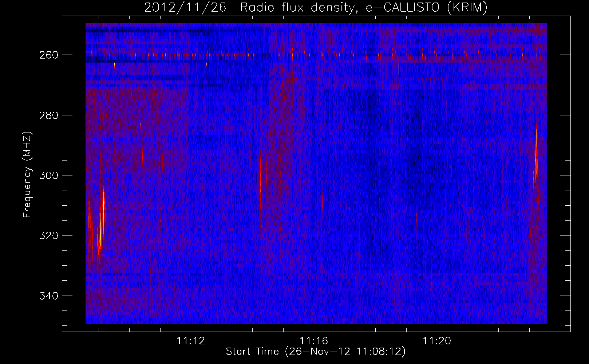Viewport: 589px width, 364px height.
Task: Click the 11:12 time tick label
Action: 191,341
